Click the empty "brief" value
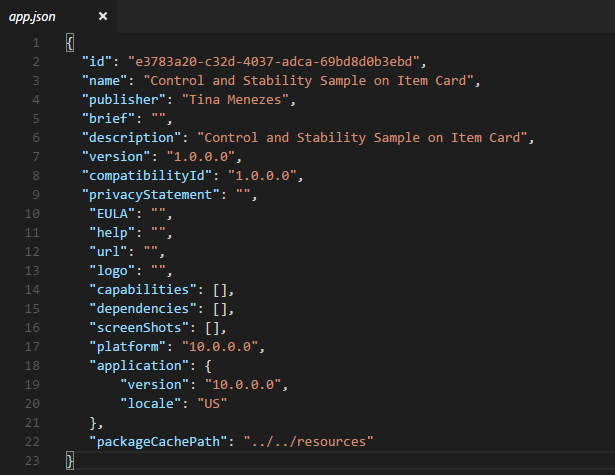Screen dimensions: 615x475 (158, 118)
